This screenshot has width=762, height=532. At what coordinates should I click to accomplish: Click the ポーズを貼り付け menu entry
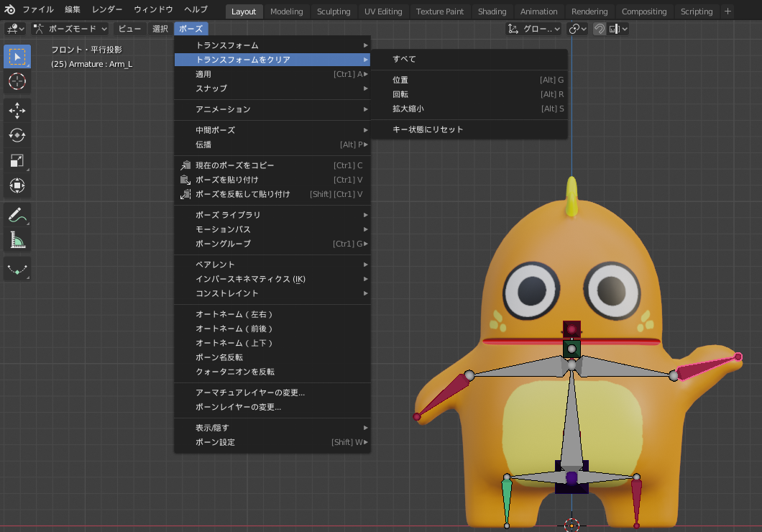272,180
